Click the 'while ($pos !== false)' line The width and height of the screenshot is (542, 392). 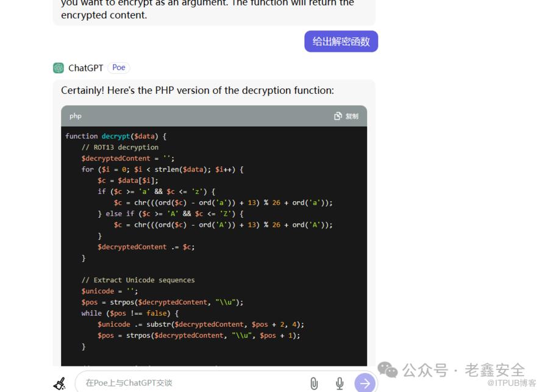click(x=130, y=313)
